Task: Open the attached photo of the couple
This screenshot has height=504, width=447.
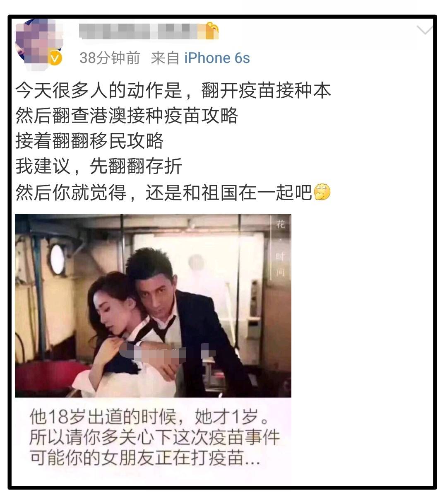Action: (x=153, y=306)
